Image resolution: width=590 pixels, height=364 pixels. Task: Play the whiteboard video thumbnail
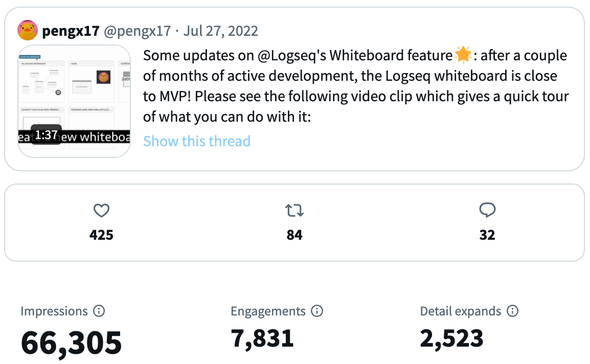pyautogui.click(x=74, y=101)
